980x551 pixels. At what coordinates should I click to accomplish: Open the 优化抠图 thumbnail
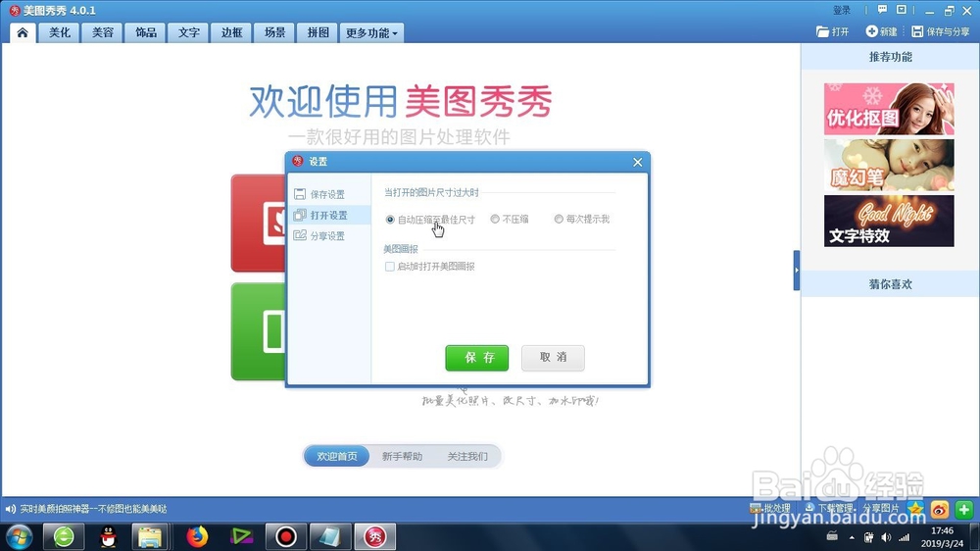(889, 109)
